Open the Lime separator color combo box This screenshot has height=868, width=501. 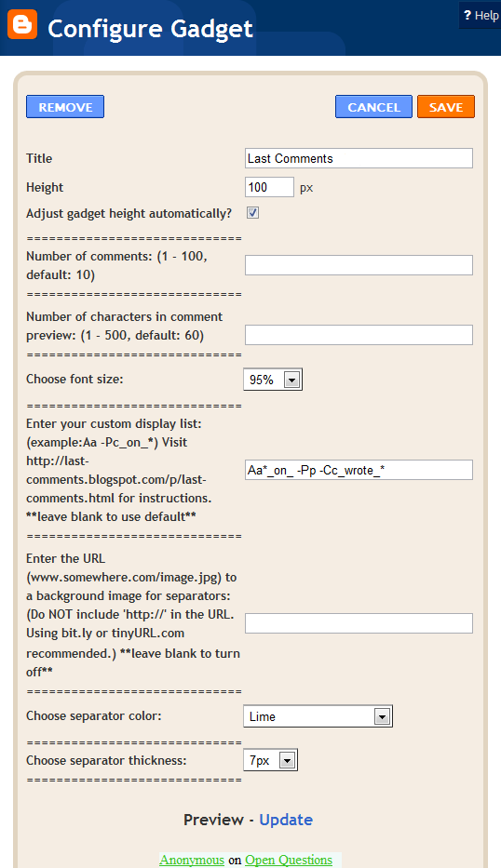(318, 716)
